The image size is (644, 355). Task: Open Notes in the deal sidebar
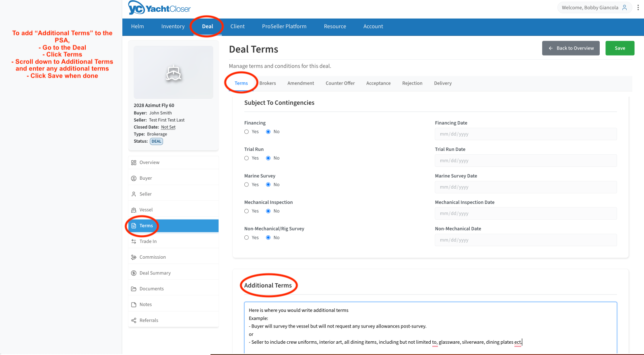coord(173,305)
